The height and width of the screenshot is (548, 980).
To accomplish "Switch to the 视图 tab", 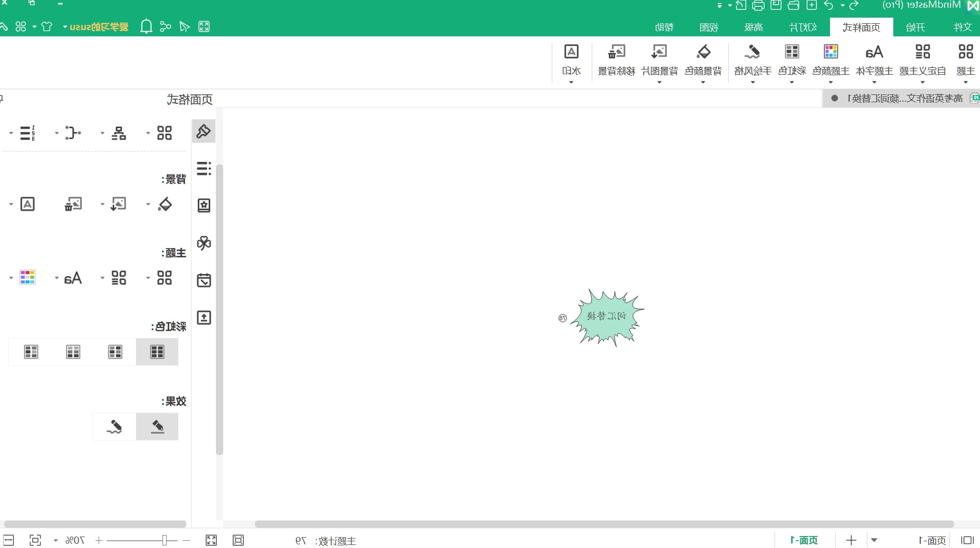I will (709, 27).
